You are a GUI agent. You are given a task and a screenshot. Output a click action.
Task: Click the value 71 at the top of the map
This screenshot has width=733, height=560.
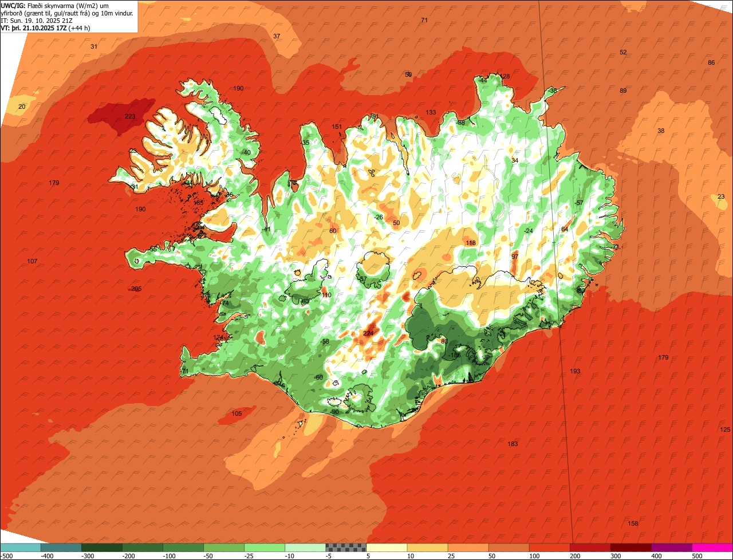424,20
